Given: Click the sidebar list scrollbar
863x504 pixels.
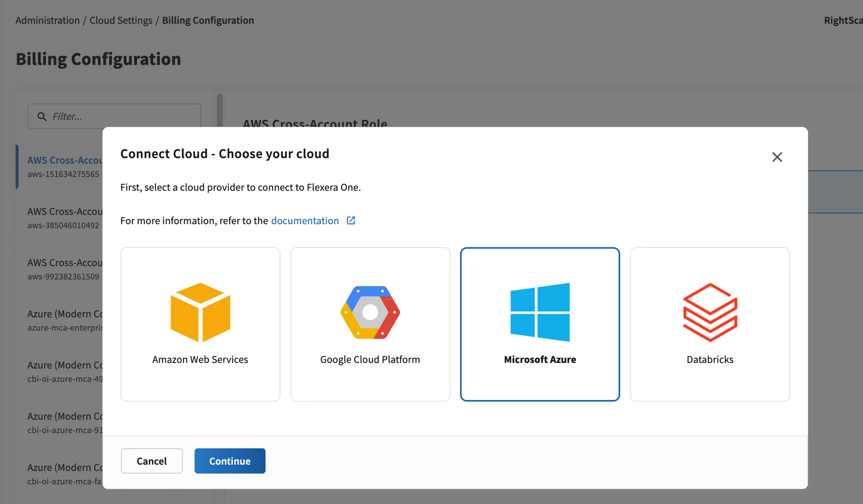Looking at the screenshot, I should (x=219, y=110).
